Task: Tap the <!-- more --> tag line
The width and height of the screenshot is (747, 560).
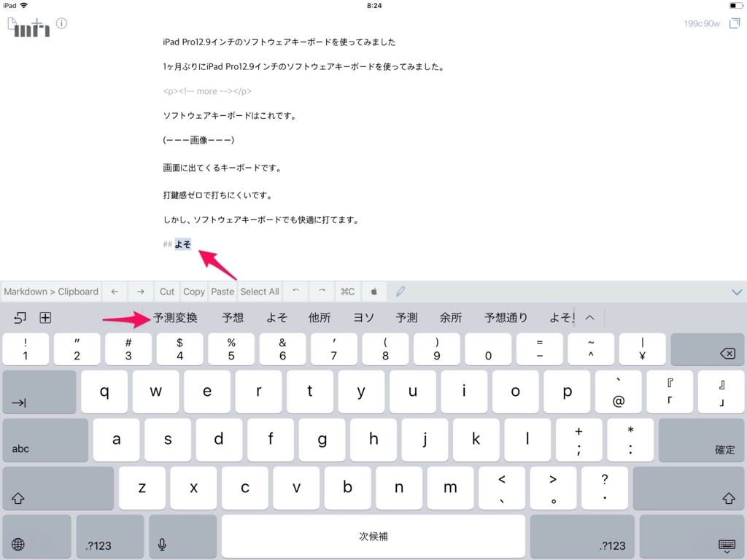Action: [x=207, y=91]
